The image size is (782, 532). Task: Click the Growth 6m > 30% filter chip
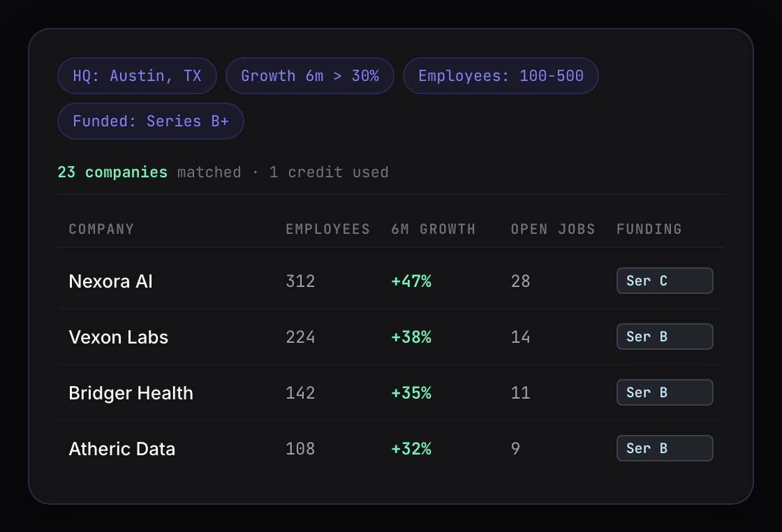(x=310, y=76)
